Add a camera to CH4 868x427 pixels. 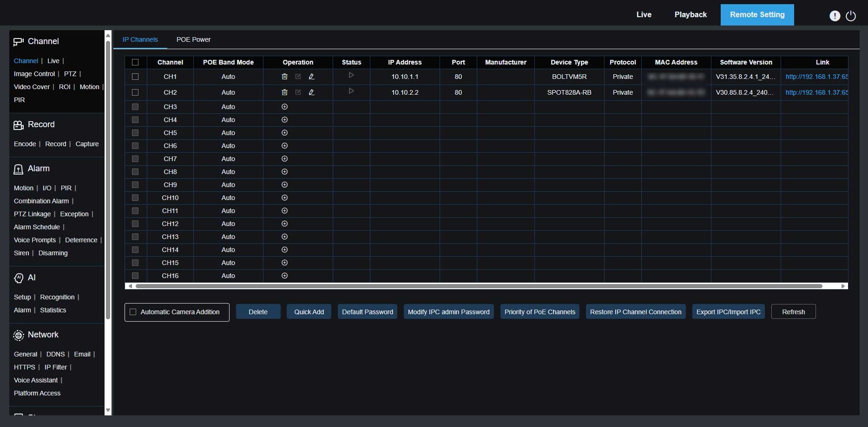point(285,120)
